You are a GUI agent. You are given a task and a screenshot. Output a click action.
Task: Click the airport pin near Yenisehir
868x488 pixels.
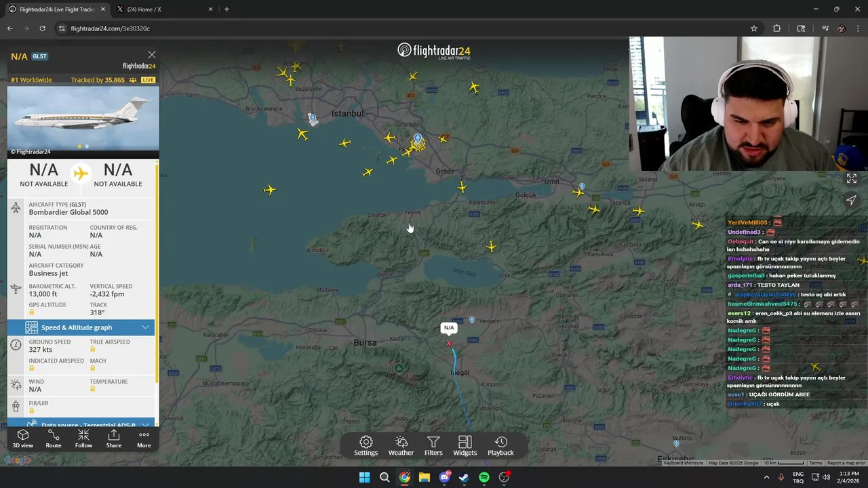pos(472,319)
